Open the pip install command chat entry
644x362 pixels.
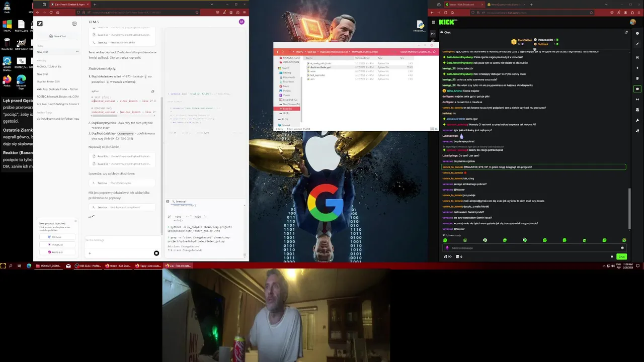(57, 119)
